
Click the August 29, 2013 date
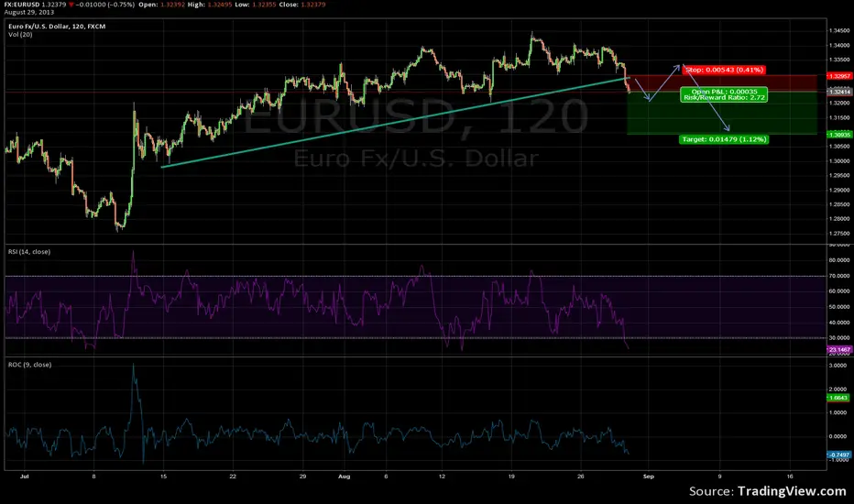point(29,12)
